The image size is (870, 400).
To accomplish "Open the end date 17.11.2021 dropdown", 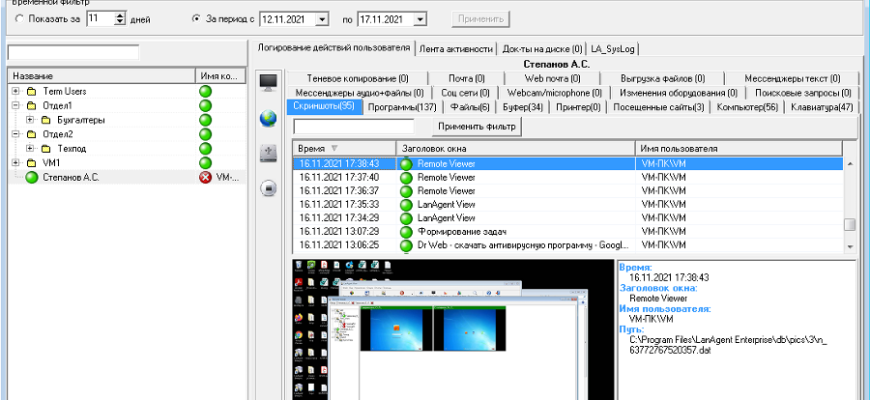I will (x=419, y=19).
